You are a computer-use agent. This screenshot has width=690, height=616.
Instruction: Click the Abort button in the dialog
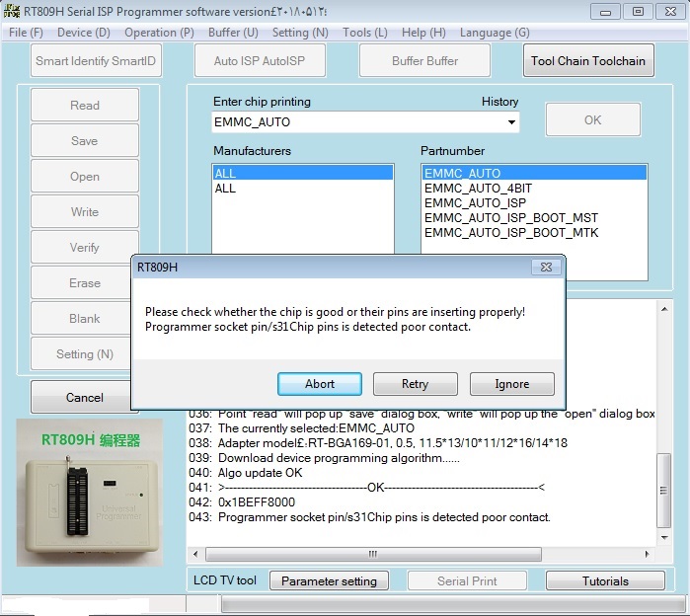pos(320,384)
